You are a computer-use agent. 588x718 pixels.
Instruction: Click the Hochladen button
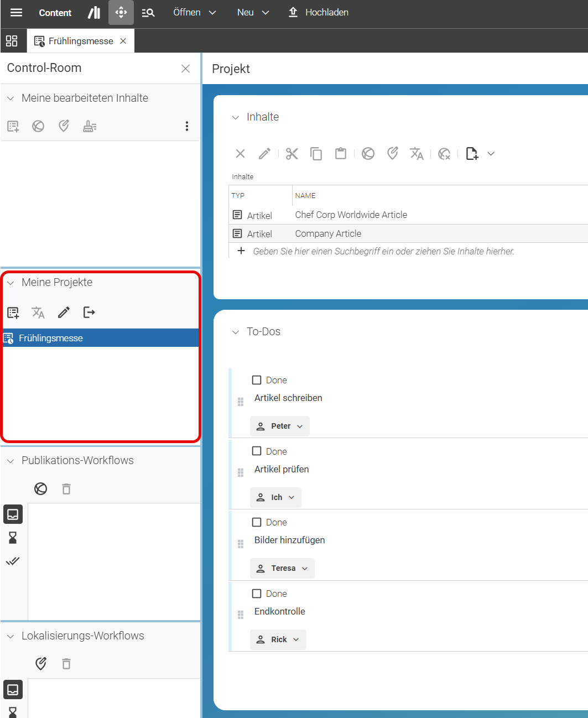[319, 12]
